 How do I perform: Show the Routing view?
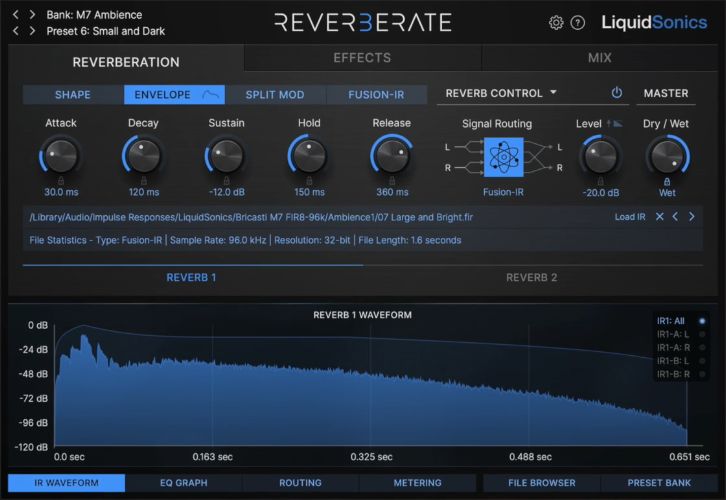click(300, 483)
